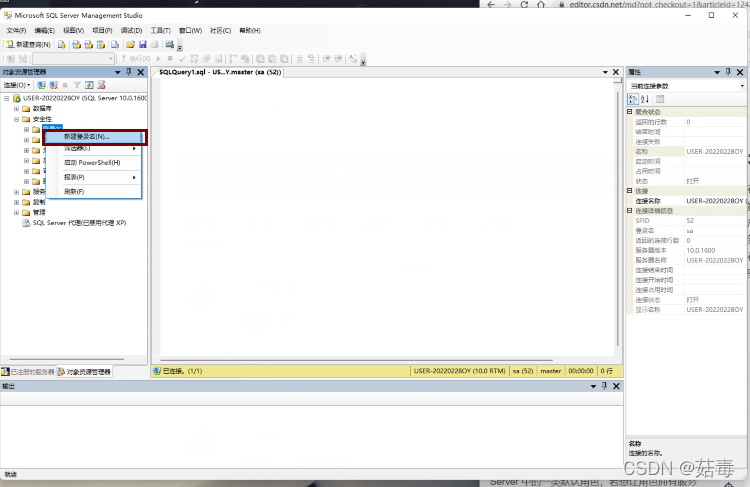The height and width of the screenshot is (487, 750).
Task: Toggle auto-hide pin on 对象资源管理器 panel
Action: (x=129, y=72)
